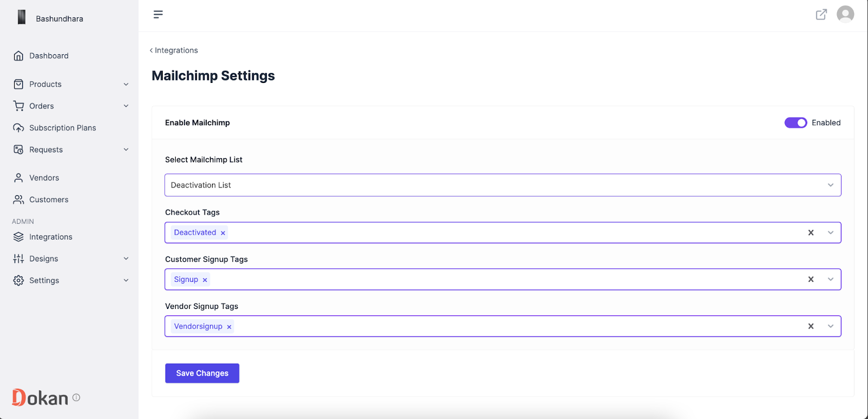Image resolution: width=868 pixels, height=419 pixels.
Task: Clear all Checkout Tags
Action: [x=811, y=233]
